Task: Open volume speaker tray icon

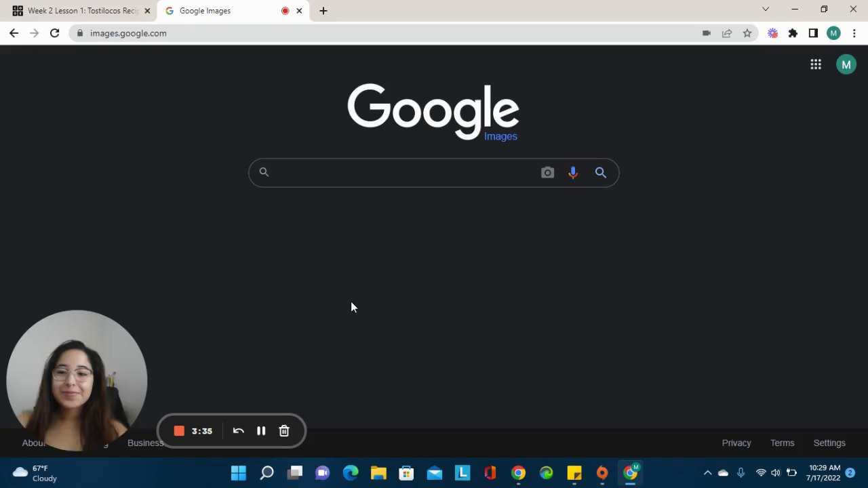Action: click(x=776, y=473)
